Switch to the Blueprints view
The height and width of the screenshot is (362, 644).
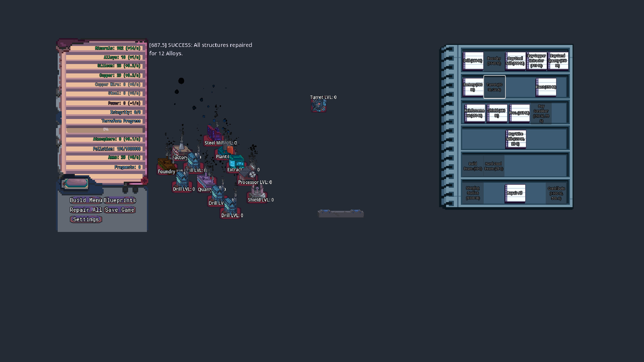point(120,200)
